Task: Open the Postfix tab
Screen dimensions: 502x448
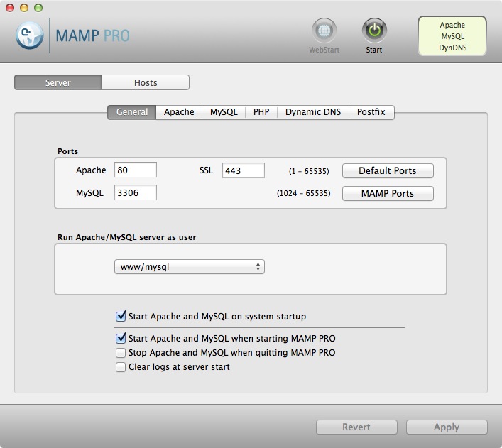Action: click(x=371, y=112)
